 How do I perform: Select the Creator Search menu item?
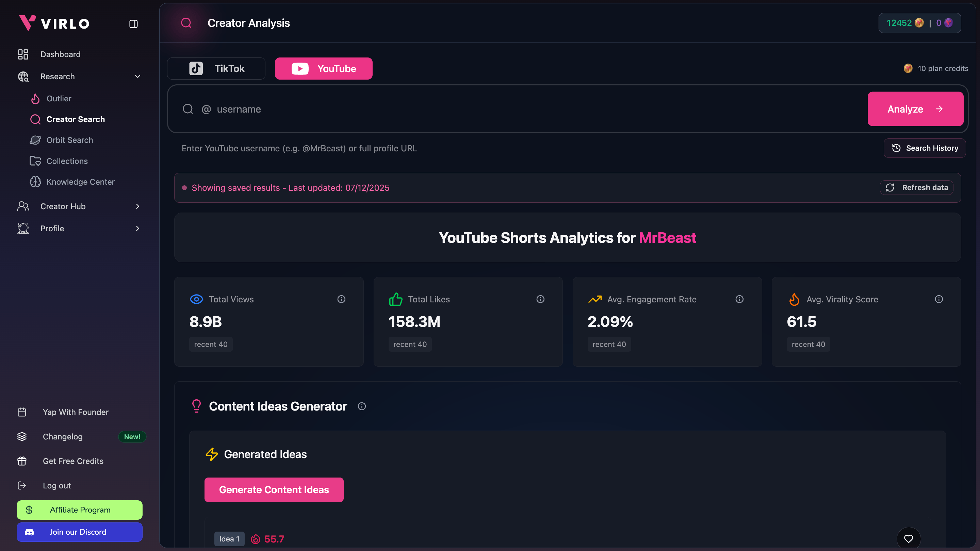point(76,119)
